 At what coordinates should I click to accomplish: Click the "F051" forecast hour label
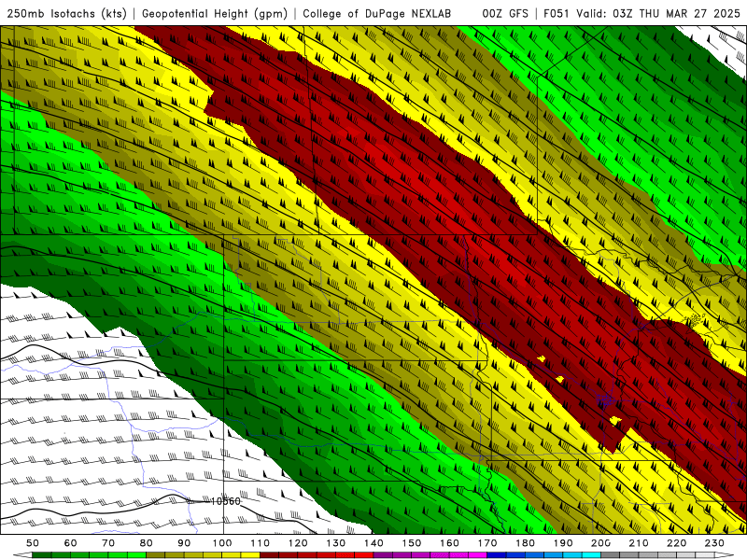point(557,13)
